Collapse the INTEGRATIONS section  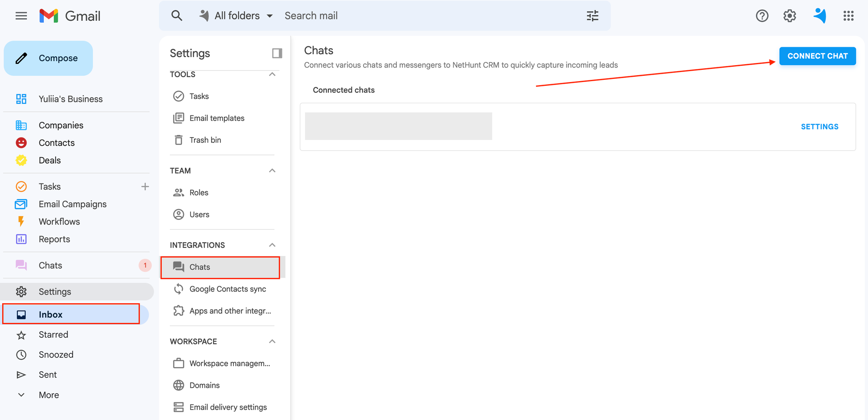272,245
